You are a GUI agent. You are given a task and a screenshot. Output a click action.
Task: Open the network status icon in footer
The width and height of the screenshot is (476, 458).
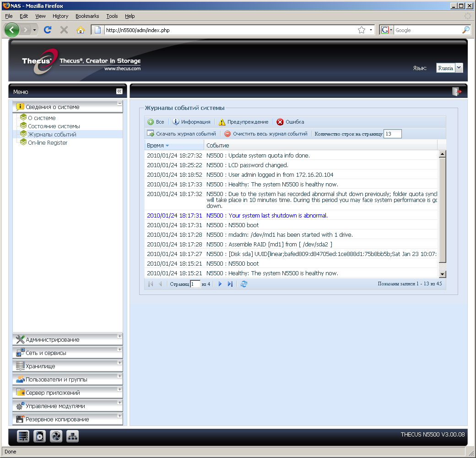click(72, 436)
